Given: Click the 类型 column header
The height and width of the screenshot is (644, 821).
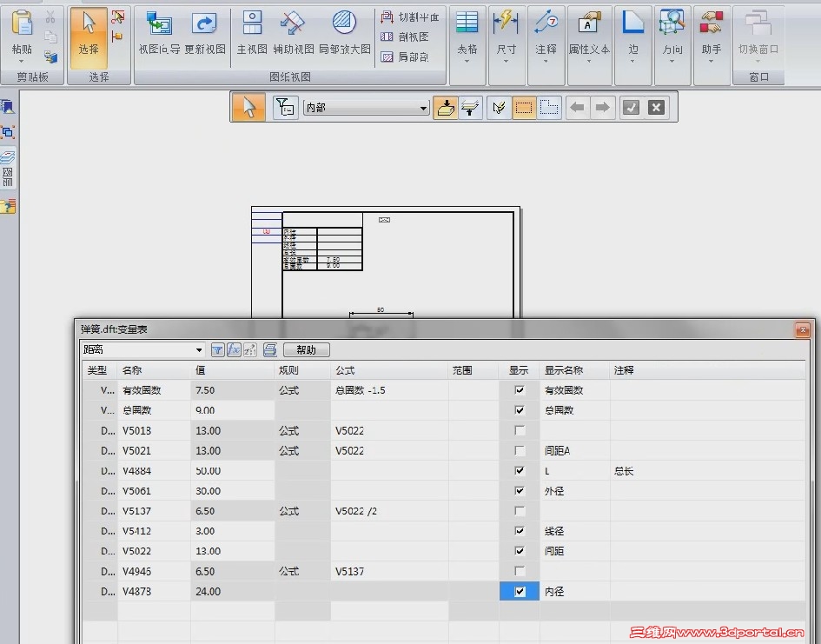Looking at the screenshot, I should [100, 370].
